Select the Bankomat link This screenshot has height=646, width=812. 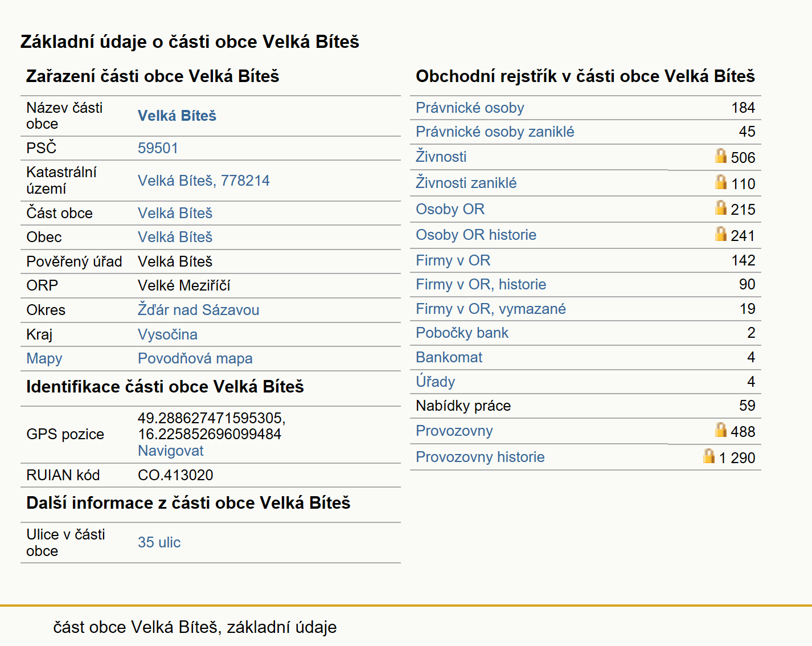tap(449, 357)
